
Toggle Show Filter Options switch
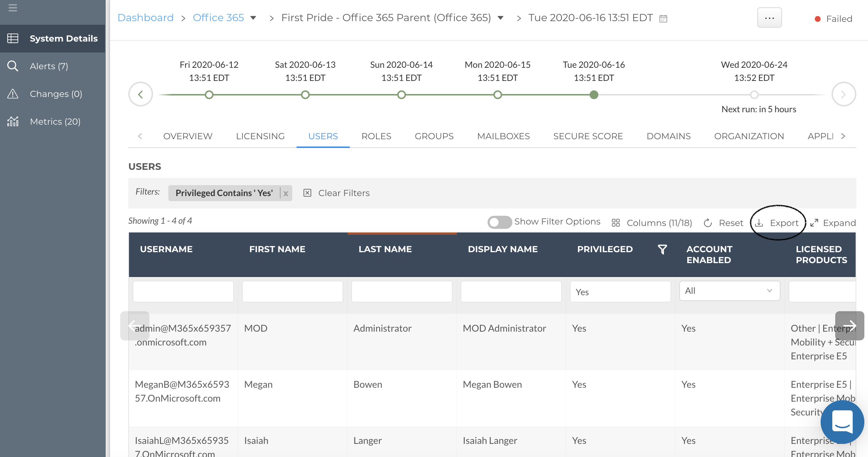pyautogui.click(x=500, y=222)
